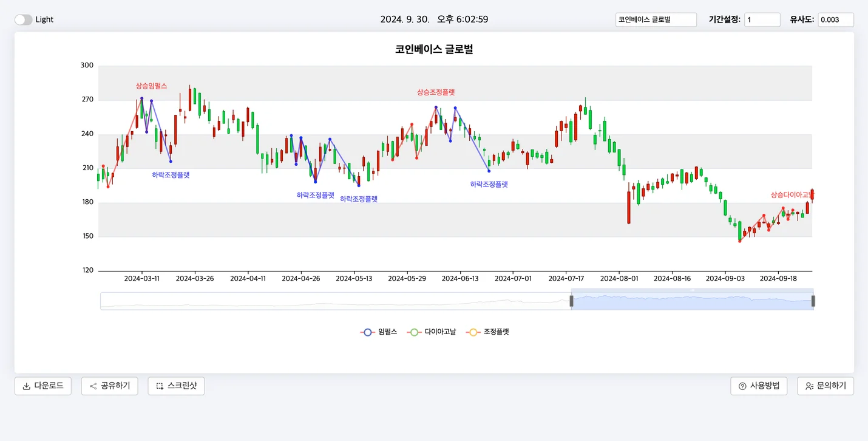Viewport: 868px width, 441px height.
Task: Focus the 기간설정 input field
Action: [762, 19]
